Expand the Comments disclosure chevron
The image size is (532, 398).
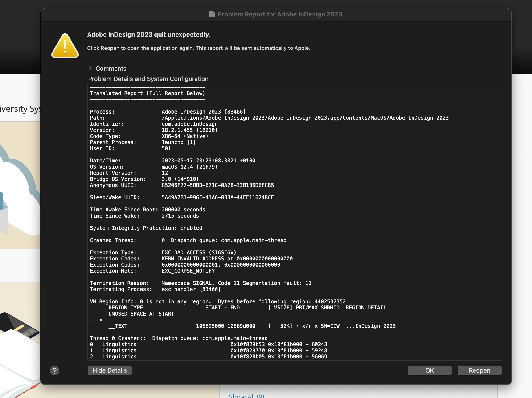(90, 68)
